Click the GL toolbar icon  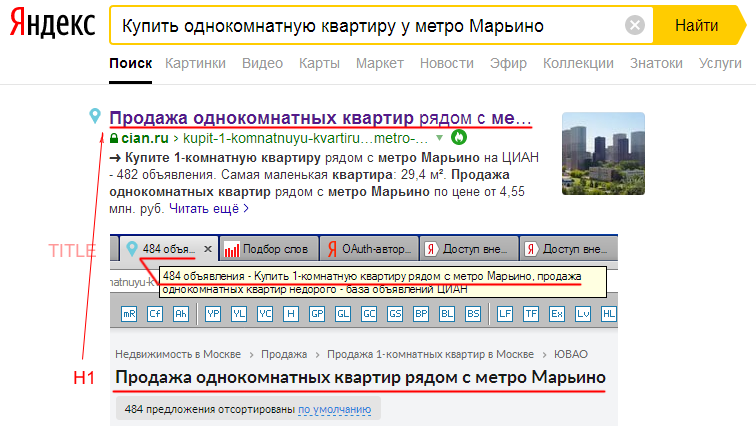(343, 314)
